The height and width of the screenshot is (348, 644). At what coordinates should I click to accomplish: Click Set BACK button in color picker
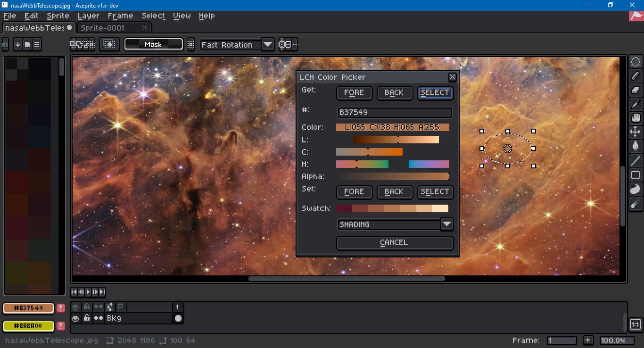click(394, 192)
